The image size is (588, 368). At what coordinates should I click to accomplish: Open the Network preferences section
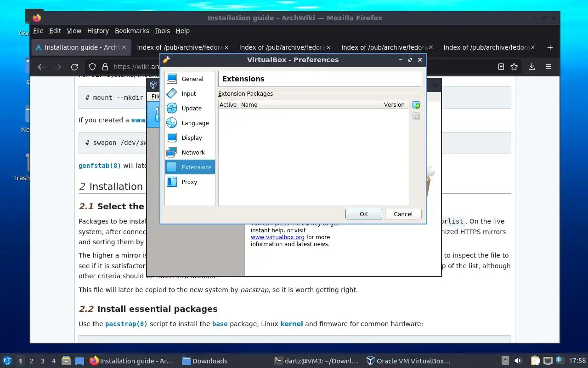pyautogui.click(x=190, y=152)
